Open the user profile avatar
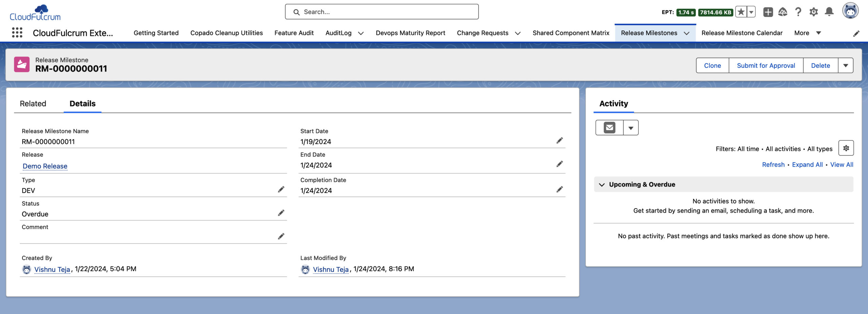This screenshot has height=314, width=868. coord(850,11)
